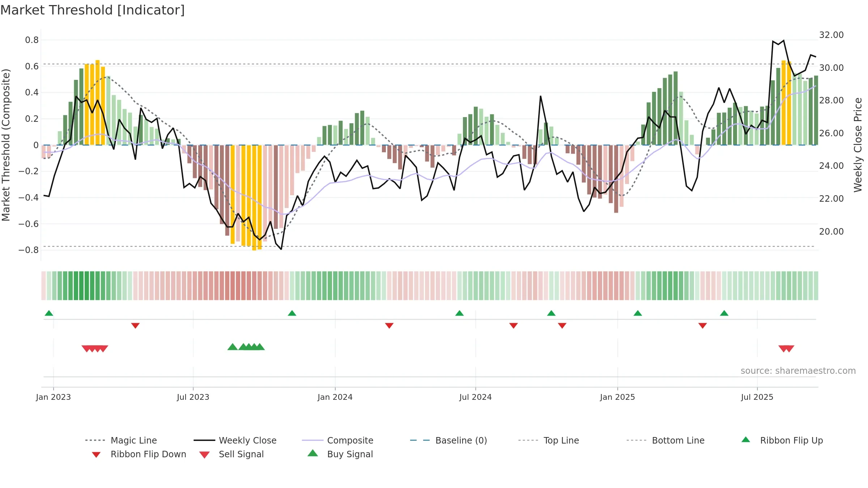Screen dimensions: 868x488
Task: Click the 20.00 price tick label
Action: 831,231
